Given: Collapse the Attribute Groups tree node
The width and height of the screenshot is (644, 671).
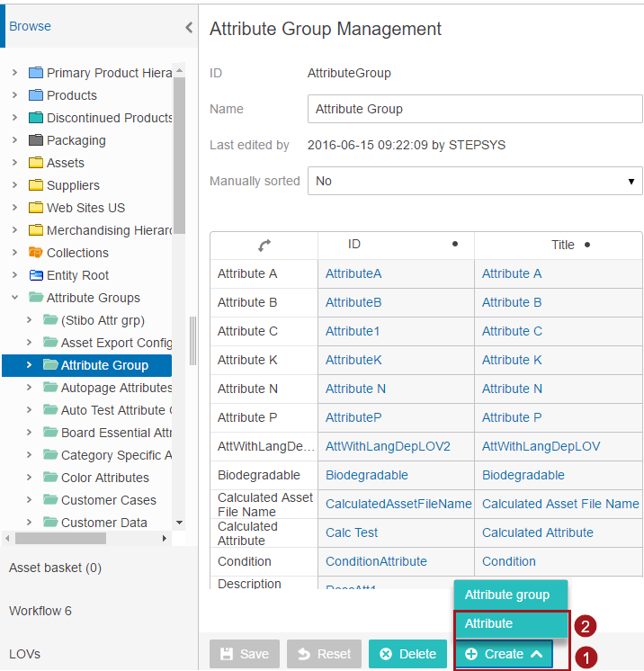Looking at the screenshot, I should tap(15, 298).
